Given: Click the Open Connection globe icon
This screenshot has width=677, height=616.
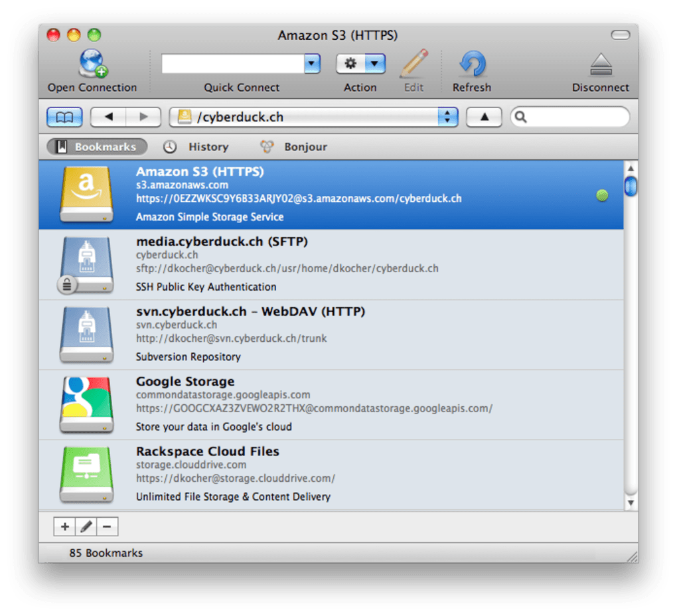Looking at the screenshot, I should [x=92, y=64].
